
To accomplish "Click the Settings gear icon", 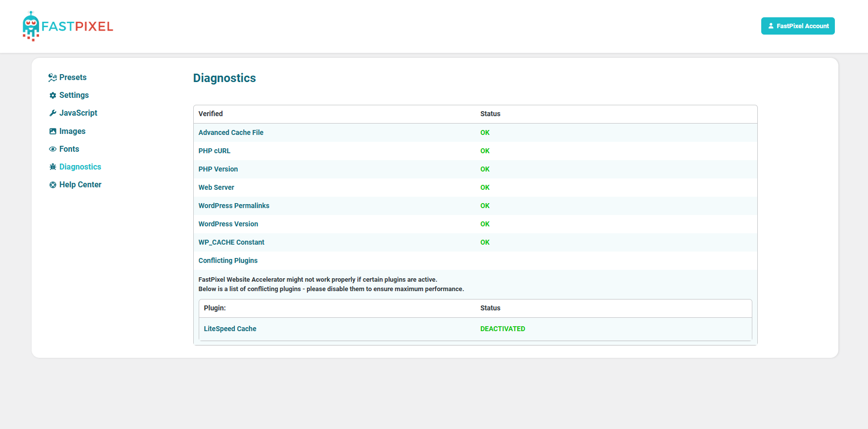I will click(x=53, y=95).
